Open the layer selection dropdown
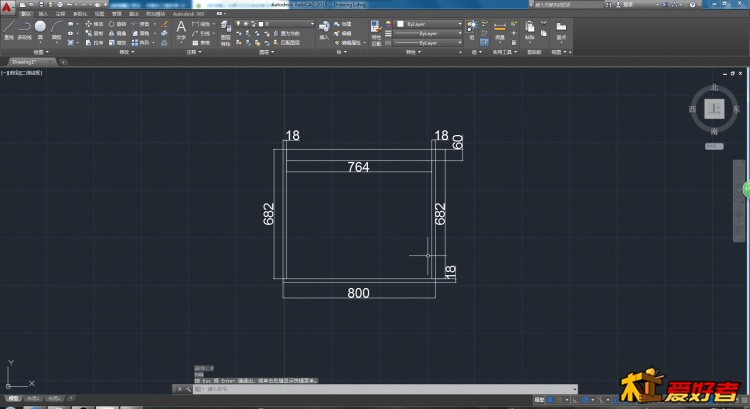The height and width of the screenshot is (409, 750). 274,23
